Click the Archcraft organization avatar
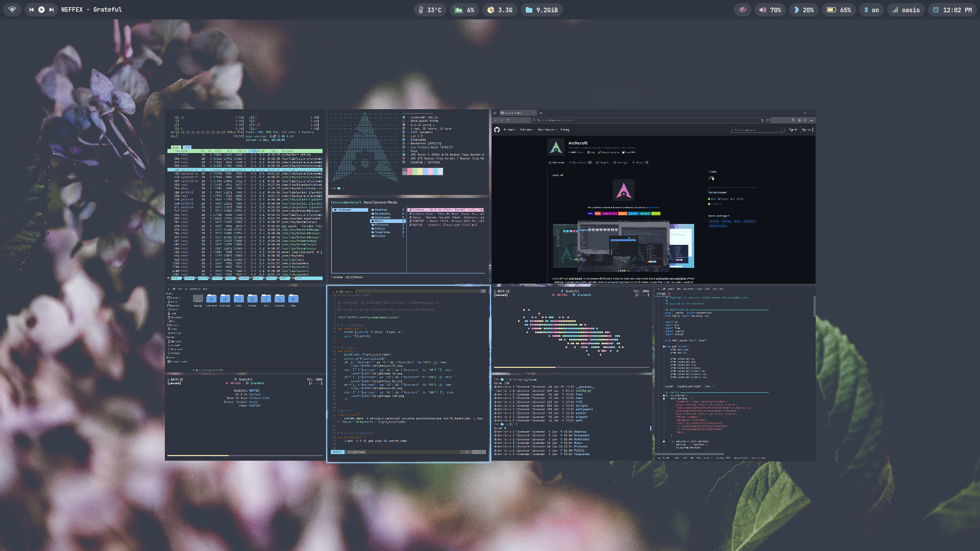 [x=556, y=147]
